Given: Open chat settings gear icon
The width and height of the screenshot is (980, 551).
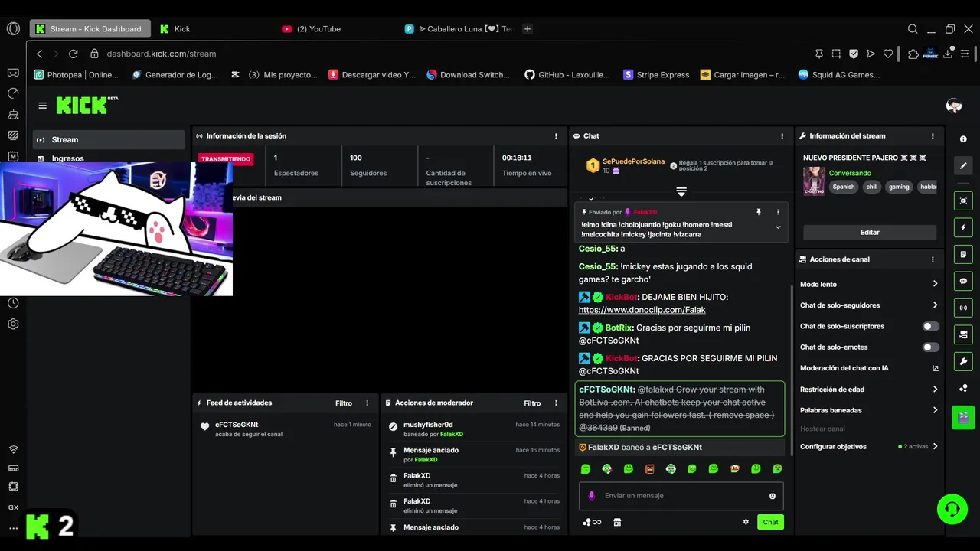Looking at the screenshot, I should tap(746, 522).
